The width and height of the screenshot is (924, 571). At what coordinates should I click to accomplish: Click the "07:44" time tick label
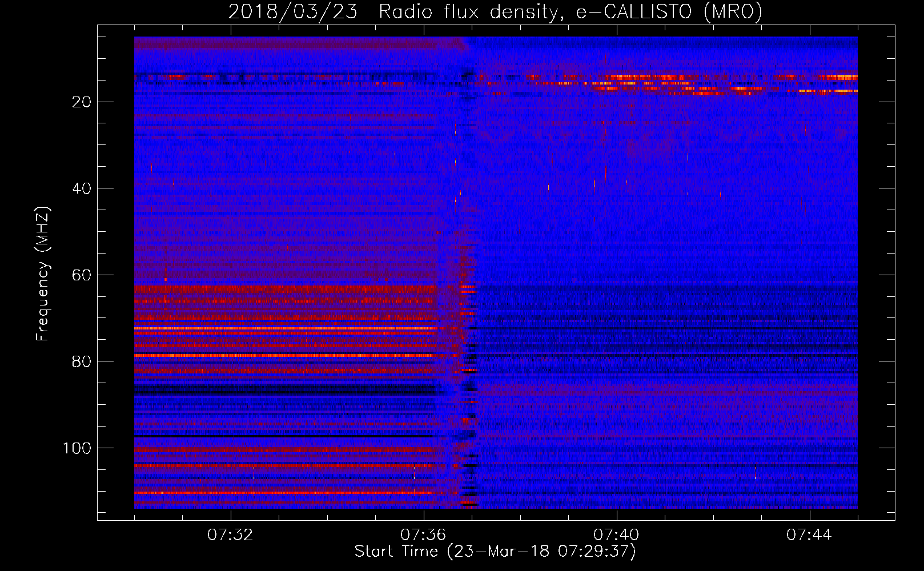click(809, 535)
